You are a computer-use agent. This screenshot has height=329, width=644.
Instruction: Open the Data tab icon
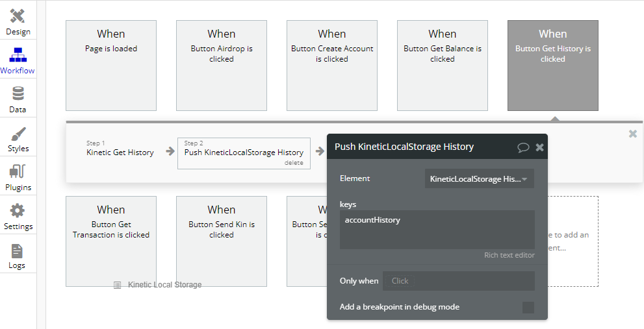pyautogui.click(x=18, y=94)
